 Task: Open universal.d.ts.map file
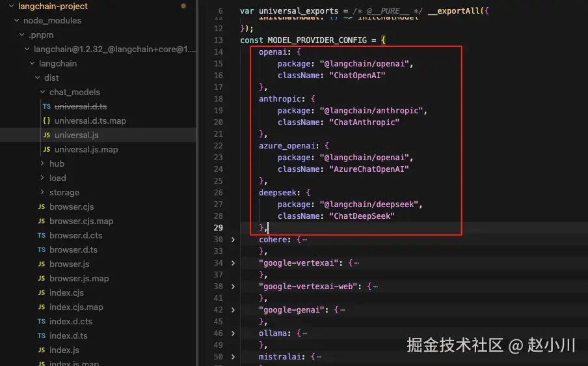pyautogui.click(x=90, y=121)
